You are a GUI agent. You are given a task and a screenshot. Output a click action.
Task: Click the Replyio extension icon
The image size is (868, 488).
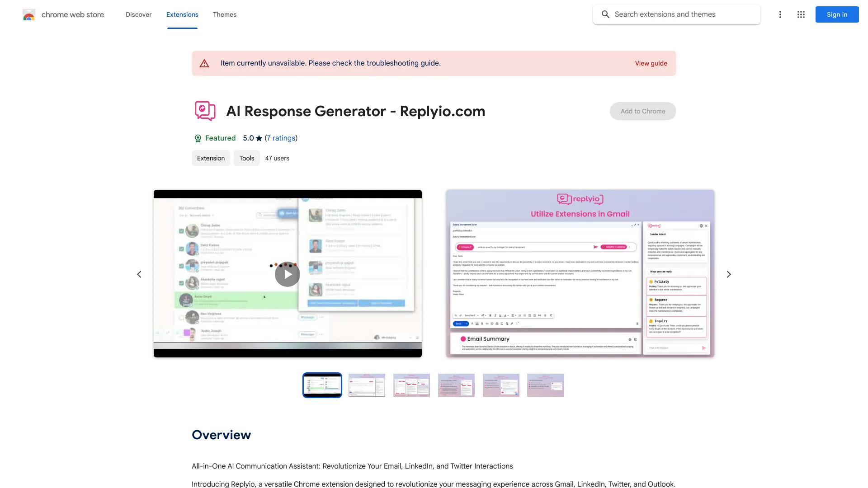pyautogui.click(x=205, y=111)
